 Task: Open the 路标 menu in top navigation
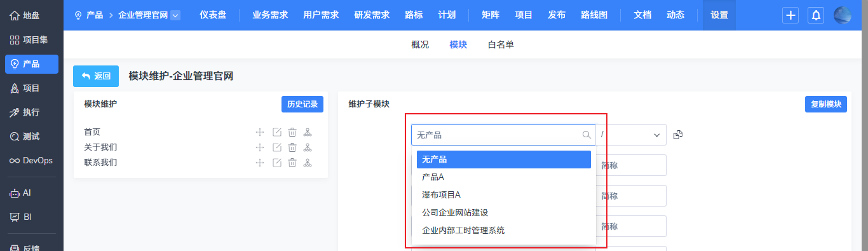coord(414,15)
